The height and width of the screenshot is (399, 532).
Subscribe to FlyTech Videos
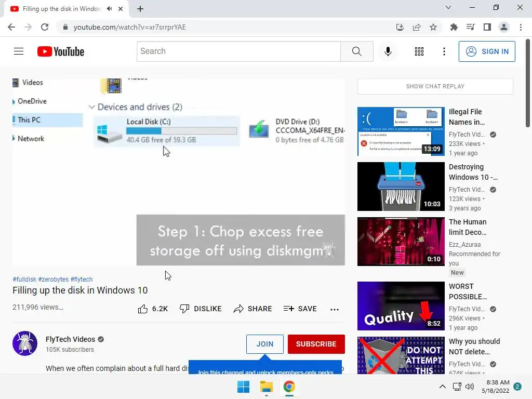pos(316,344)
